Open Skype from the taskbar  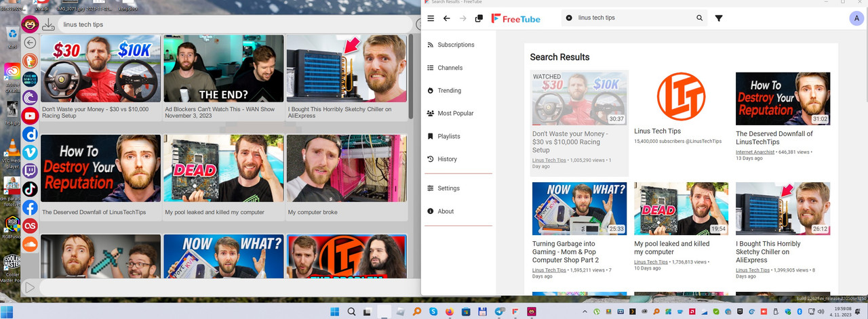(432, 312)
